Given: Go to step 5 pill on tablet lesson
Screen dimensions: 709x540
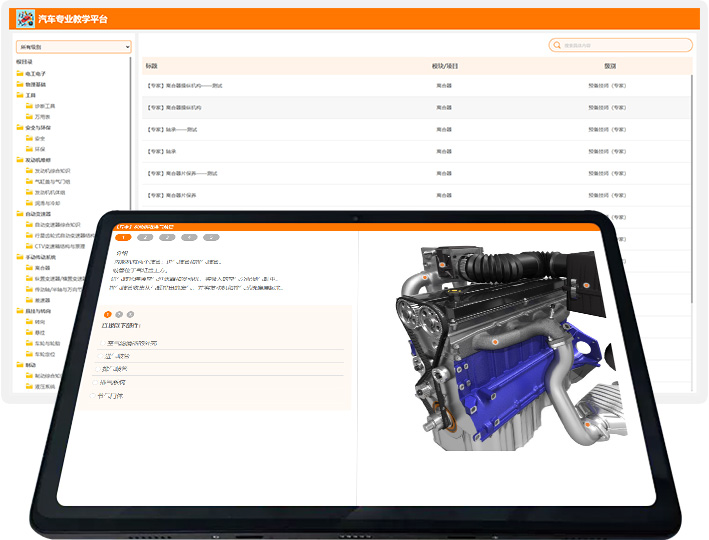Looking at the screenshot, I should tap(211, 237).
